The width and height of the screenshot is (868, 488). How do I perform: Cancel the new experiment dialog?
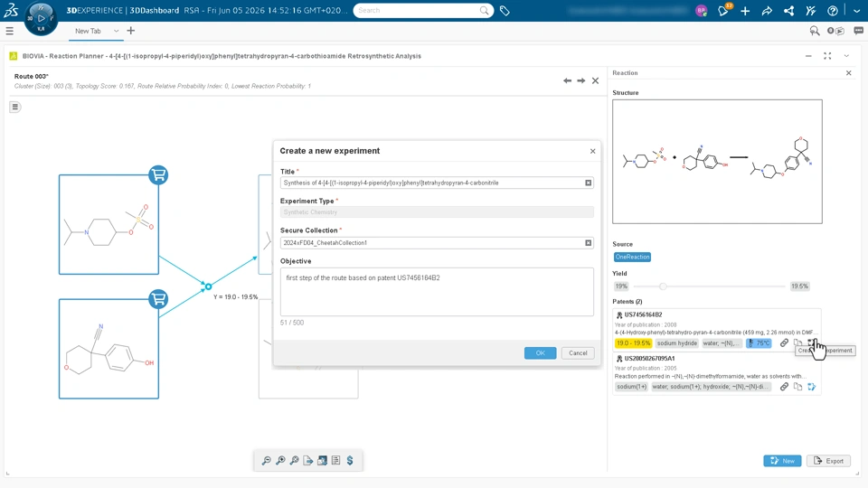(x=578, y=353)
